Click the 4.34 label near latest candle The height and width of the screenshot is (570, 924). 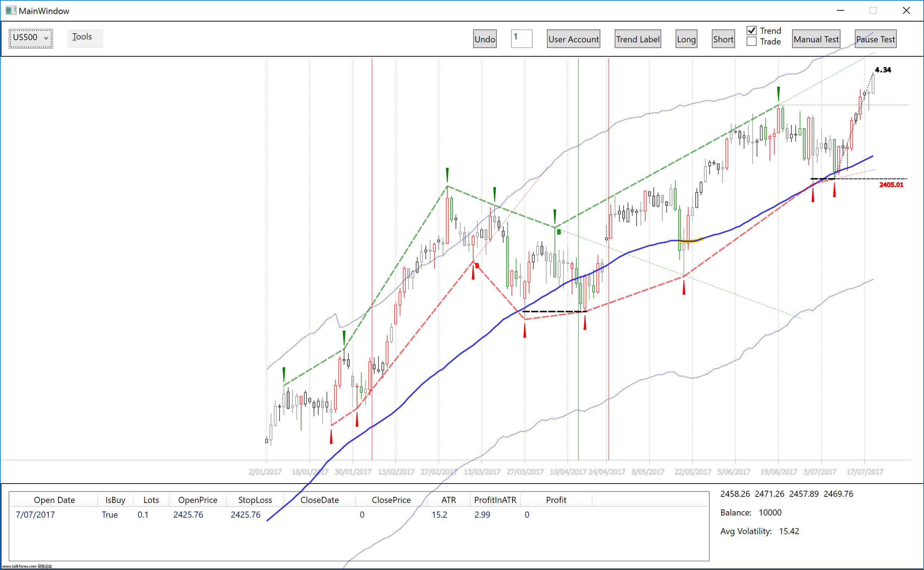[883, 70]
